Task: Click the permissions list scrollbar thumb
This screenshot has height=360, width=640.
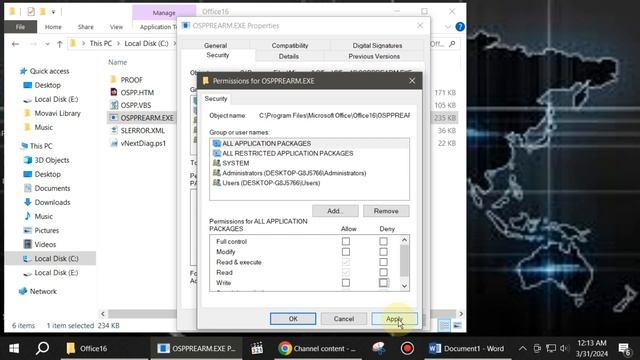Action: tap(404, 260)
